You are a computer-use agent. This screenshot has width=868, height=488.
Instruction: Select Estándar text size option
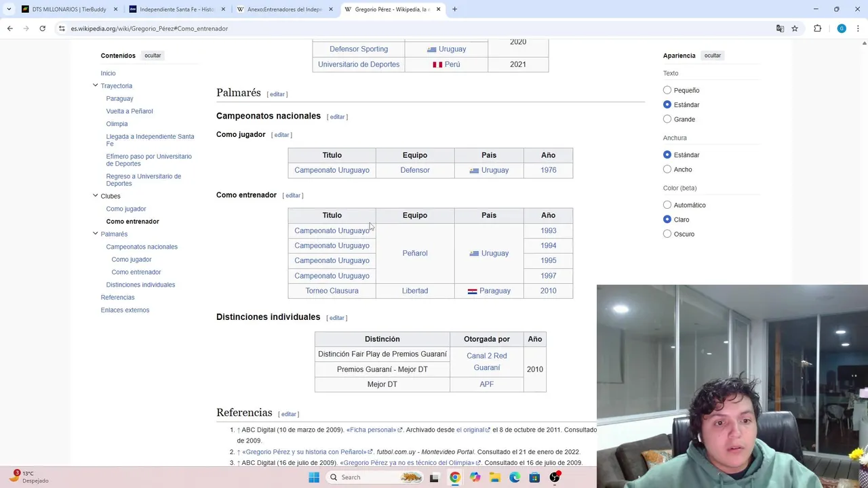[667, 104]
